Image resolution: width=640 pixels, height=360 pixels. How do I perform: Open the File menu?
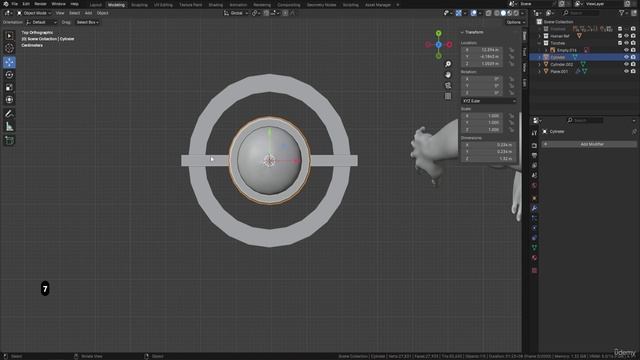point(15,4)
